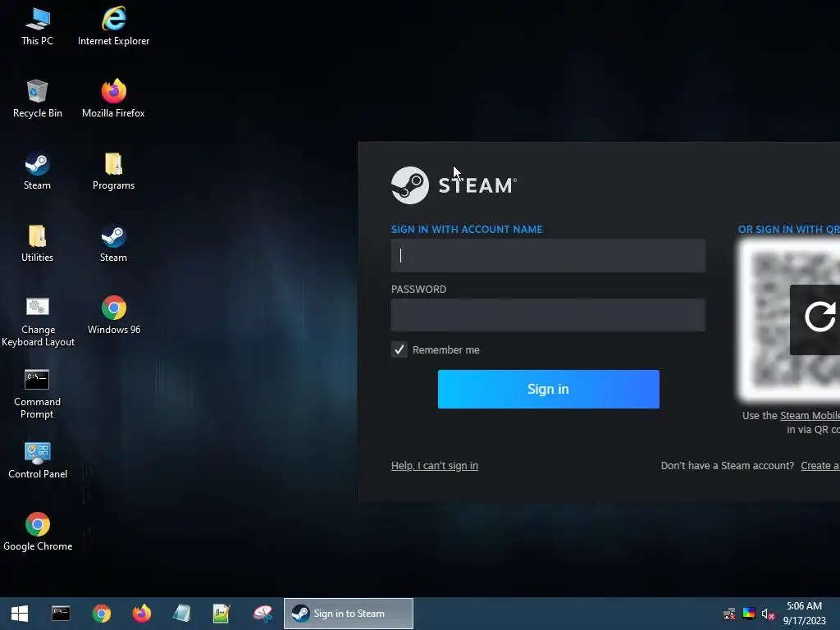This screenshot has height=630, width=840.
Task: Open Control Panel desktop icon
Action: coord(38,459)
